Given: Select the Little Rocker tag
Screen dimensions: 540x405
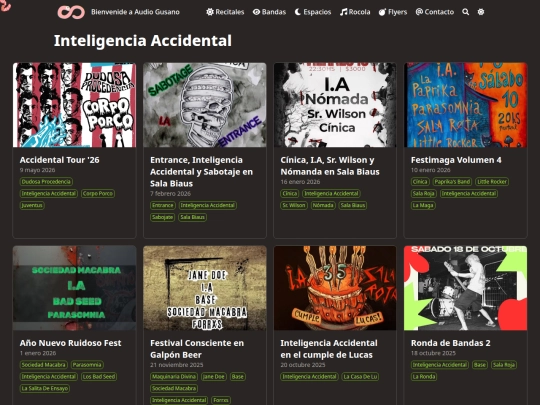Looking at the screenshot, I should (492, 182).
